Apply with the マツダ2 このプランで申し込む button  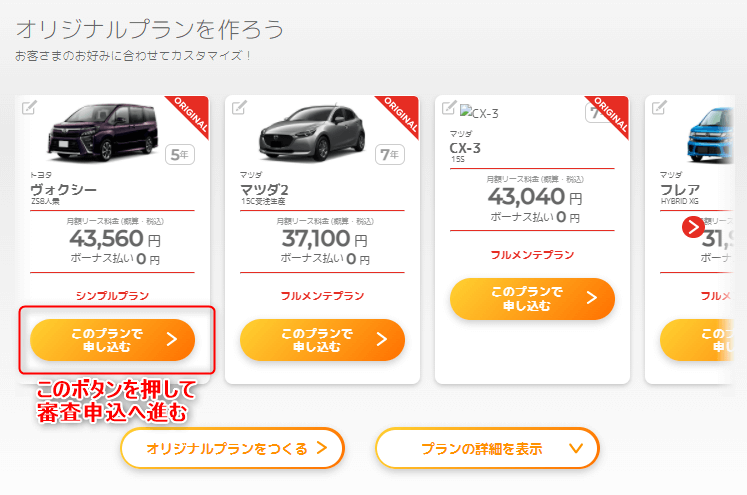323,340
